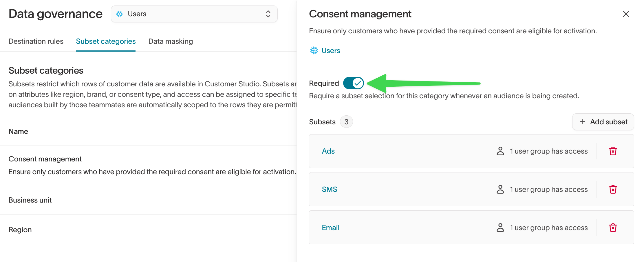
Task: Toggle the Required switch off
Action: (354, 83)
